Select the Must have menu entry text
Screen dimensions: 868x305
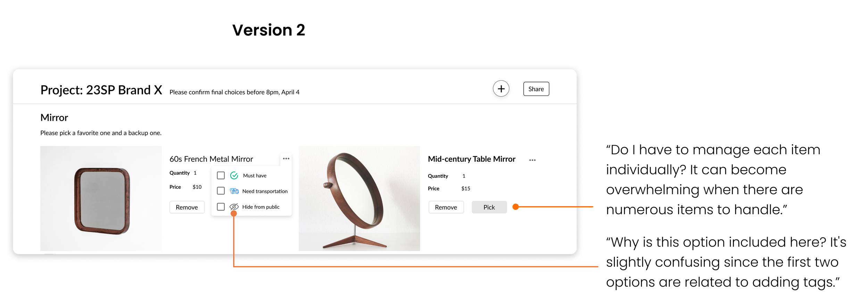(x=254, y=176)
